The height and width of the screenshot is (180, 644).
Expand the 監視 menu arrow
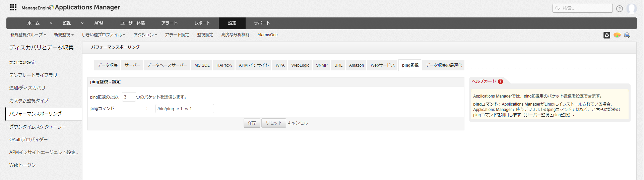82,23
